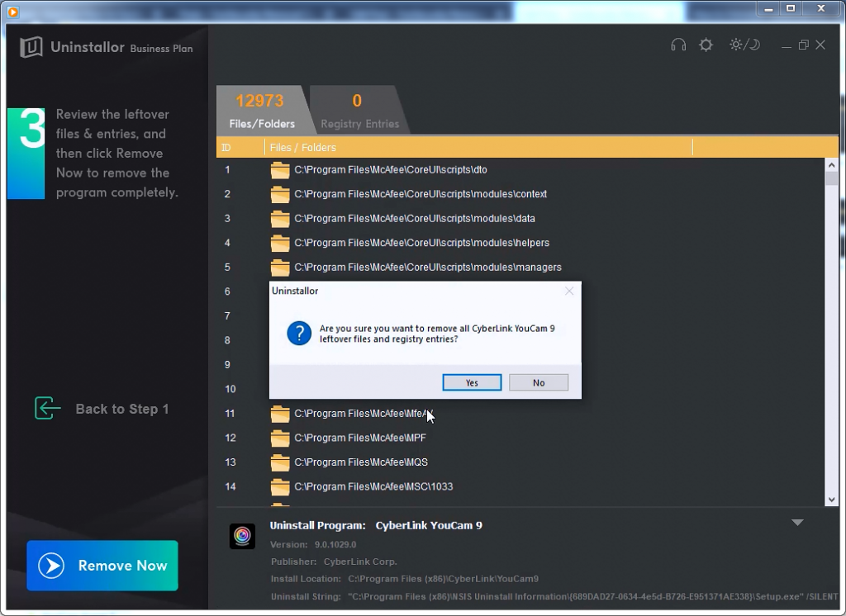Select row ending in scripts\modules\helpers
The height and width of the screenshot is (616, 846).
[x=520, y=243]
